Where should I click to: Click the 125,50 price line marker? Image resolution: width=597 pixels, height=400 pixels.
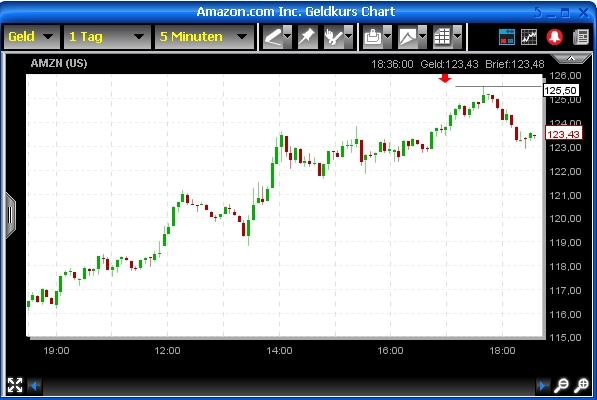560,91
